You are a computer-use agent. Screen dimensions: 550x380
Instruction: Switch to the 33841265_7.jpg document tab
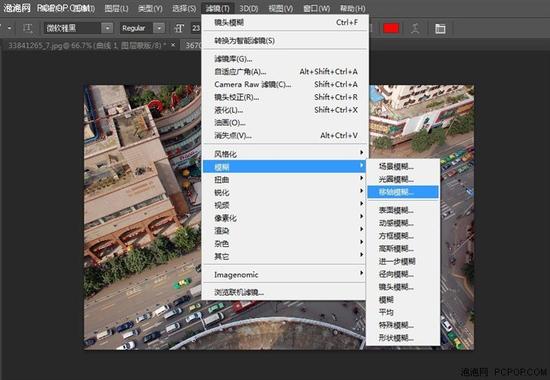(88, 45)
